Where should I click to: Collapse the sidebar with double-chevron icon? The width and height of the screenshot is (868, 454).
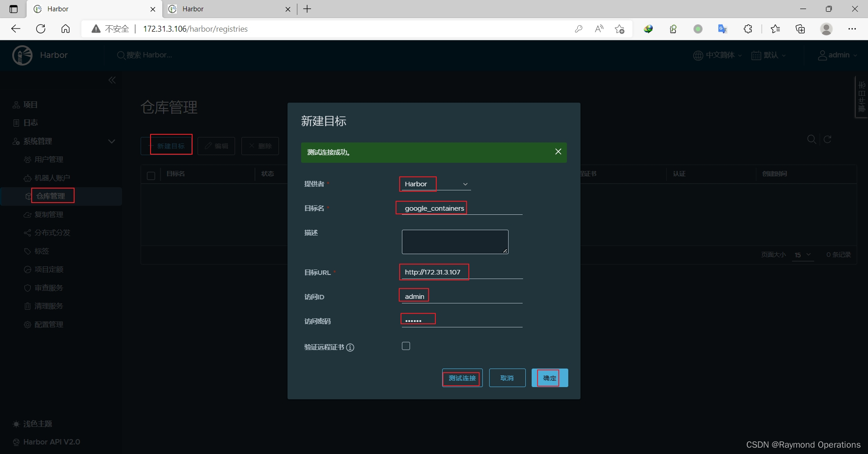112,80
